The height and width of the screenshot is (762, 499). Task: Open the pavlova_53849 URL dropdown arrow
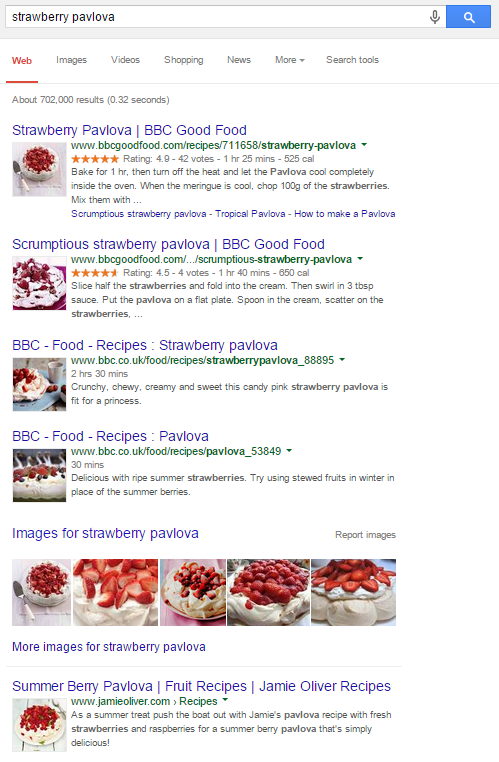[289, 451]
